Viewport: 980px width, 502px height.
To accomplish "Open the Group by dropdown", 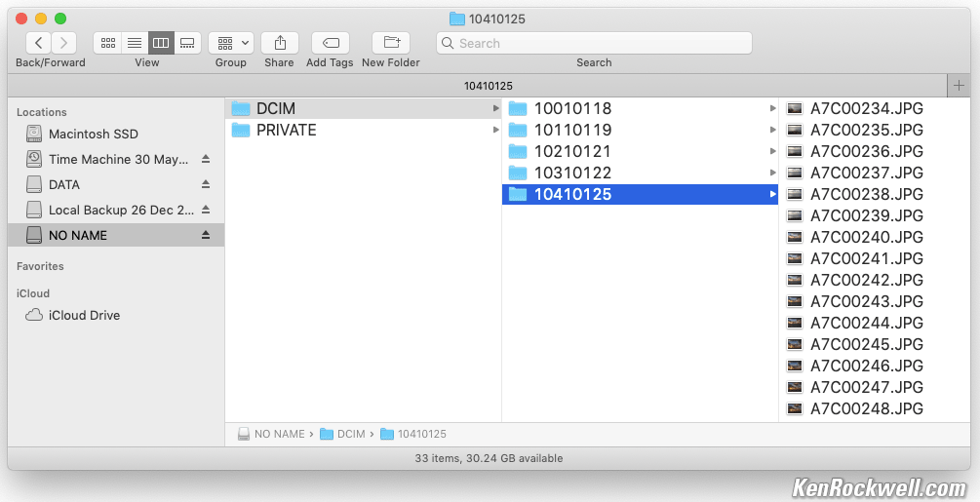I will pyautogui.click(x=231, y=43).
